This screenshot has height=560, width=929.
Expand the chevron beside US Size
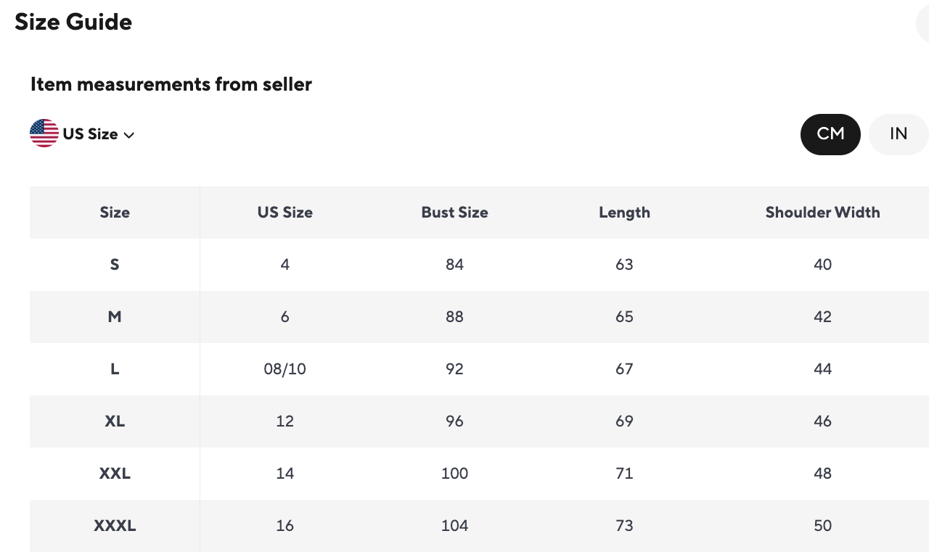click(x=129, y=135)
